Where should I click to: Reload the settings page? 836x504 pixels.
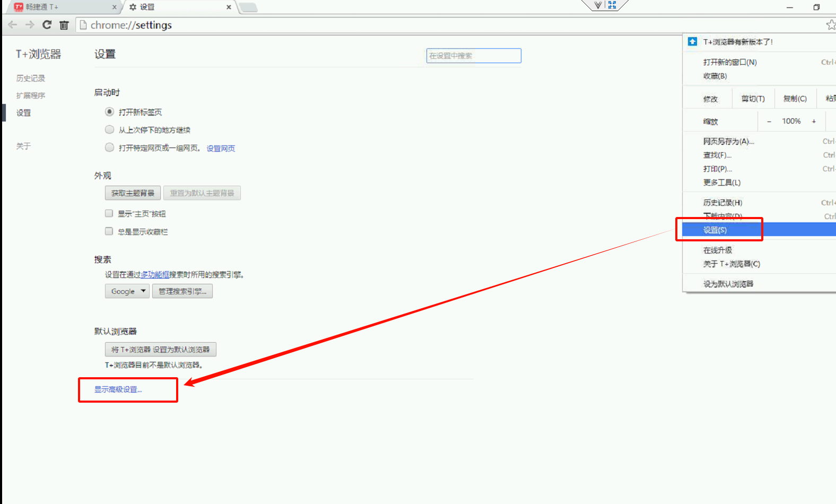tap(47, 25)
